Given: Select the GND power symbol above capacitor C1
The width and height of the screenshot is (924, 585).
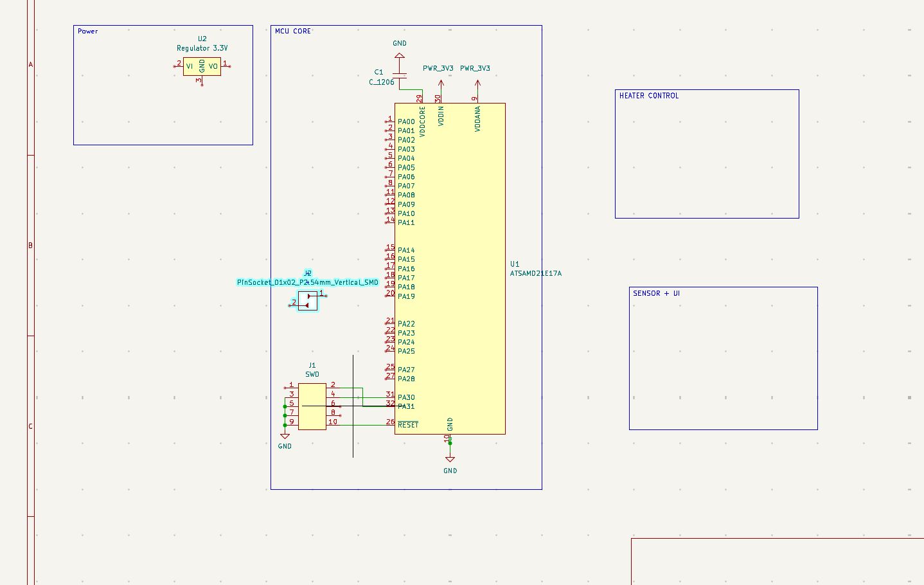Looking at the screenshot, I should tap(399, 55).
